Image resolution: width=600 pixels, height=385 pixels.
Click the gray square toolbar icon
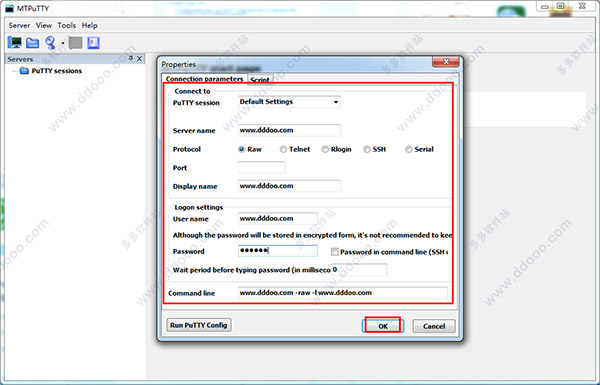pos(75,43)
